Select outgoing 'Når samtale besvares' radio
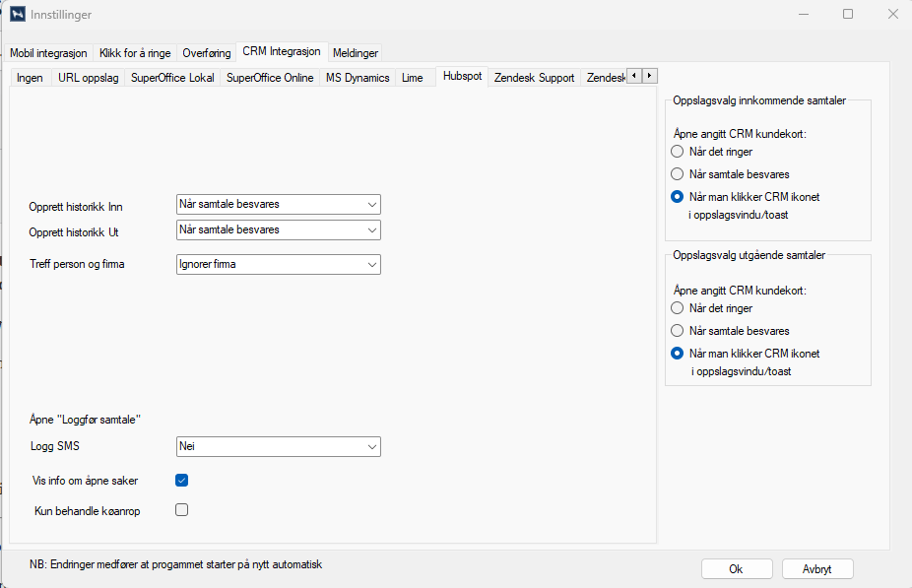This screenshot has width=912, height=588. click(677, 331)
